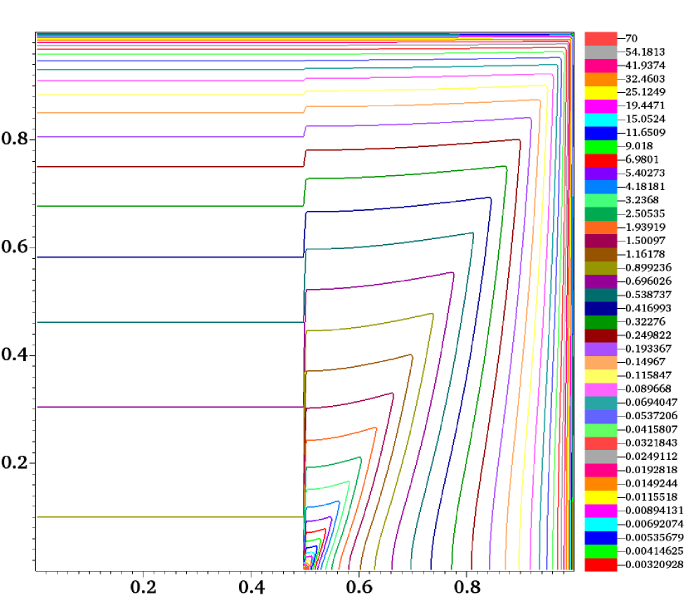This screenshot has width=689, height=616.
Task: Click the light green swatch at 3.2368
Action: tap(601, 200)
